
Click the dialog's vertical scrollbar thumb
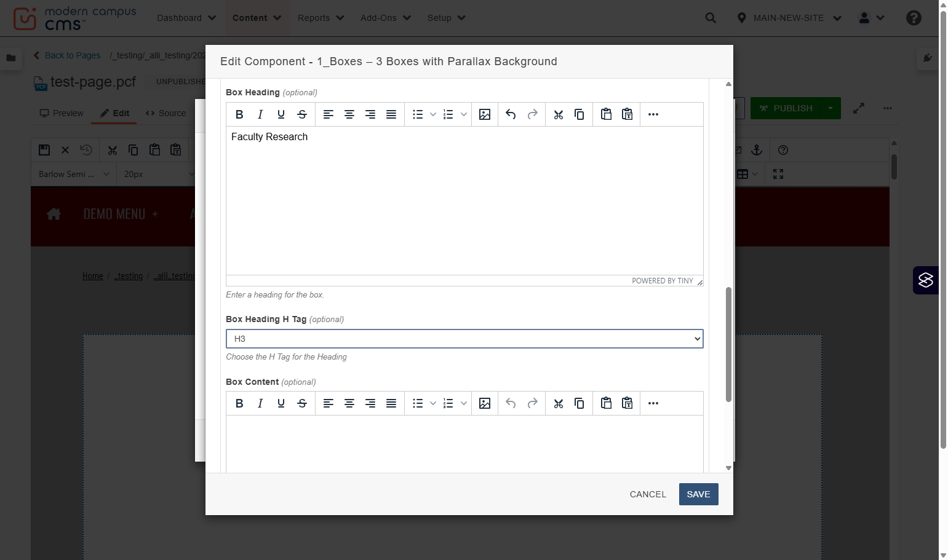(x=728, y=344)
